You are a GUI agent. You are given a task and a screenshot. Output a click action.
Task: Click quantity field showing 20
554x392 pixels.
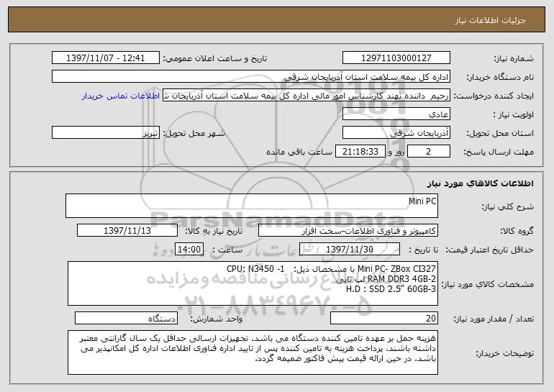click(384, 318)
